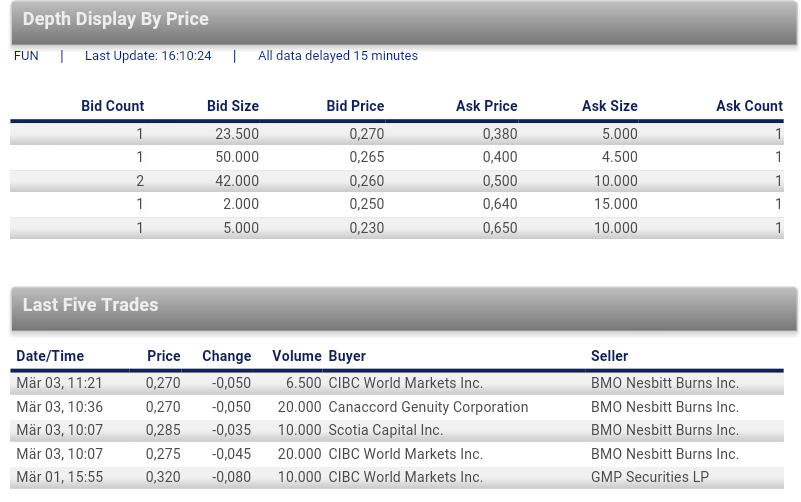The image size is (801, 502).
Task: Select the Scotia Capital Inc. buyer
Action: (385, 430)
